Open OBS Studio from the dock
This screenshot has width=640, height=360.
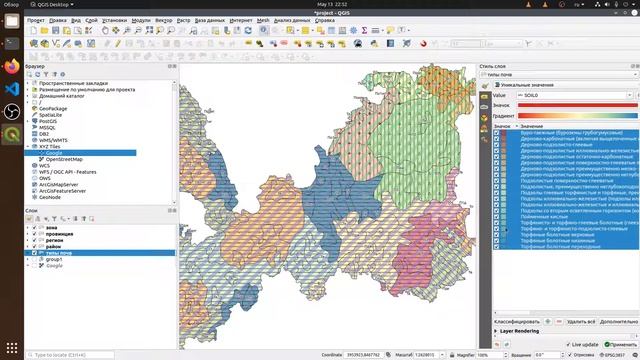[12, 111]
